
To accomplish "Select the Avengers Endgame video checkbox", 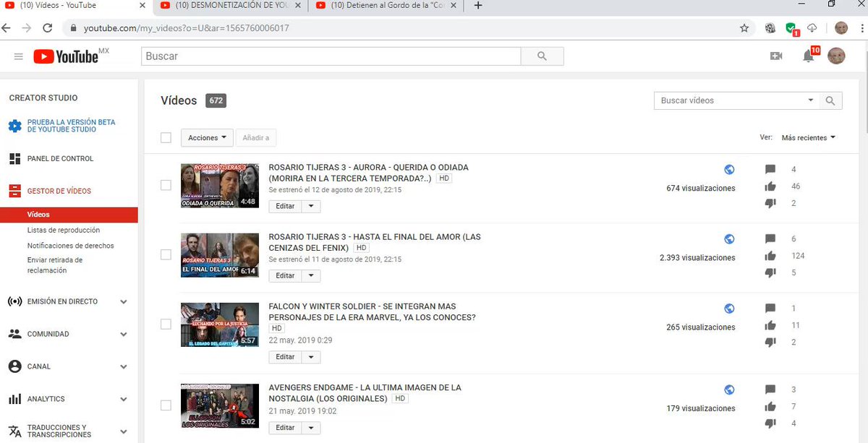I will pos(166,405).
